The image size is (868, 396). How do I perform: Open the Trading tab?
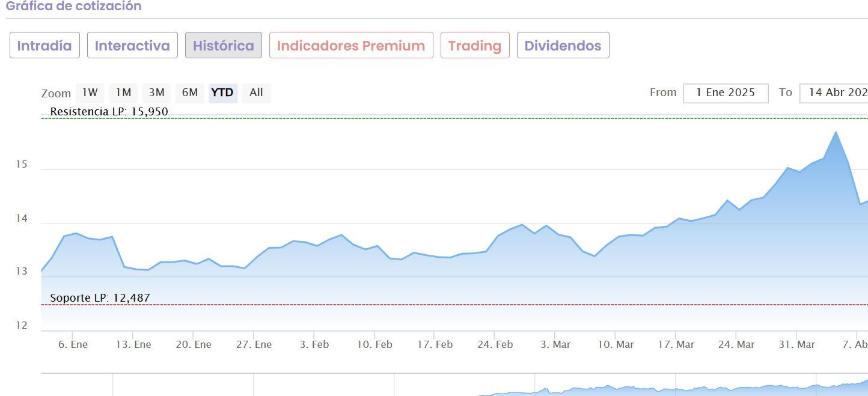[x=474, y=46]
